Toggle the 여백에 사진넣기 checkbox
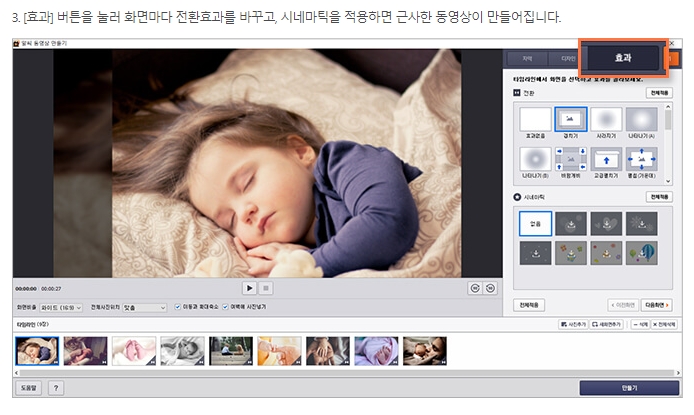 tap(225, 307)
